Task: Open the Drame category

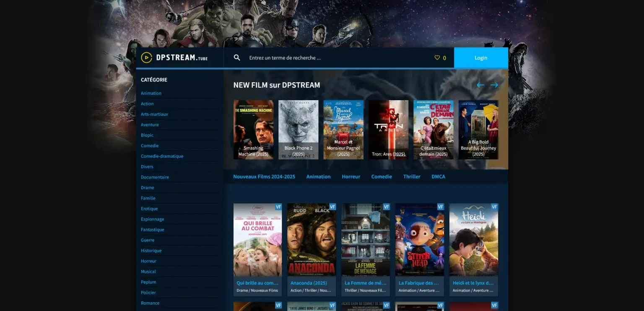Action: pos(147,187)
